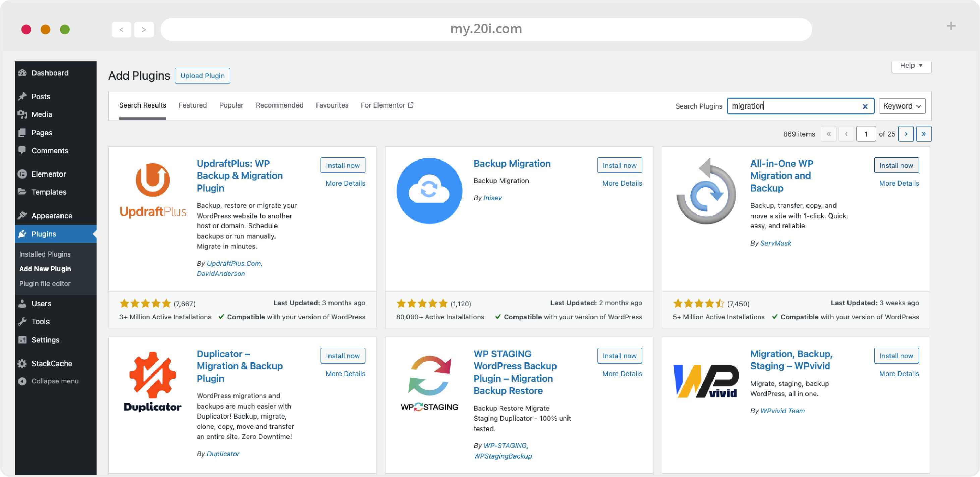This screenshot has height=477, width=980.
Task: Open the WPvivid Team author link
Action: [782, 411]
